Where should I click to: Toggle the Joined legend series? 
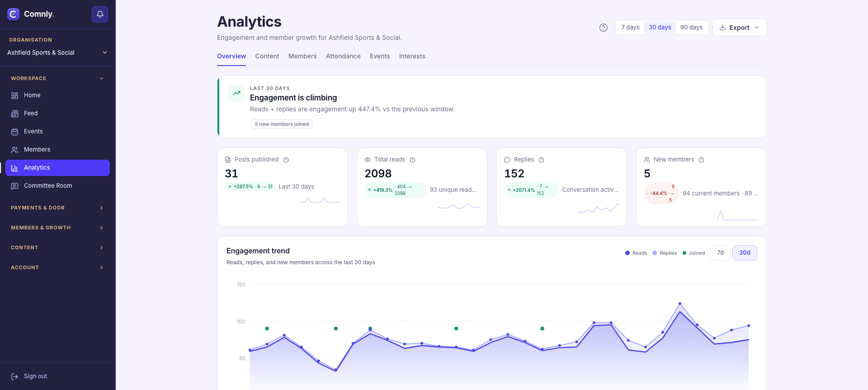point(693,253)
